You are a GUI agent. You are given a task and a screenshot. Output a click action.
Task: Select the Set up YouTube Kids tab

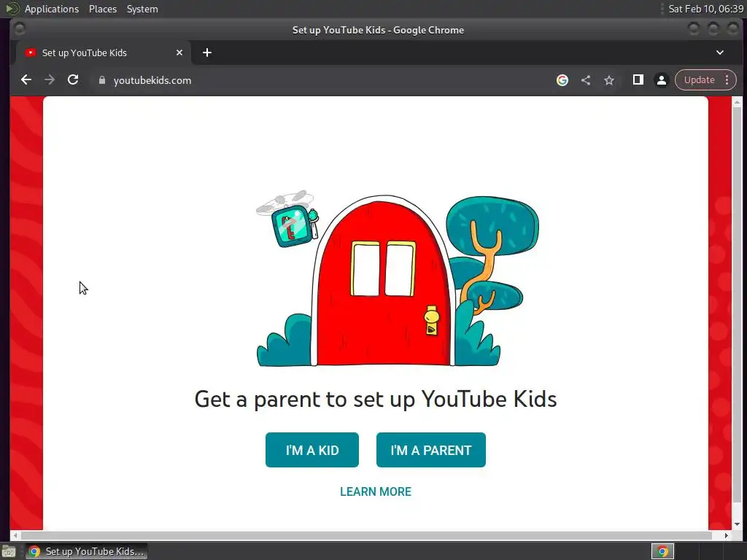pos(104,52)
